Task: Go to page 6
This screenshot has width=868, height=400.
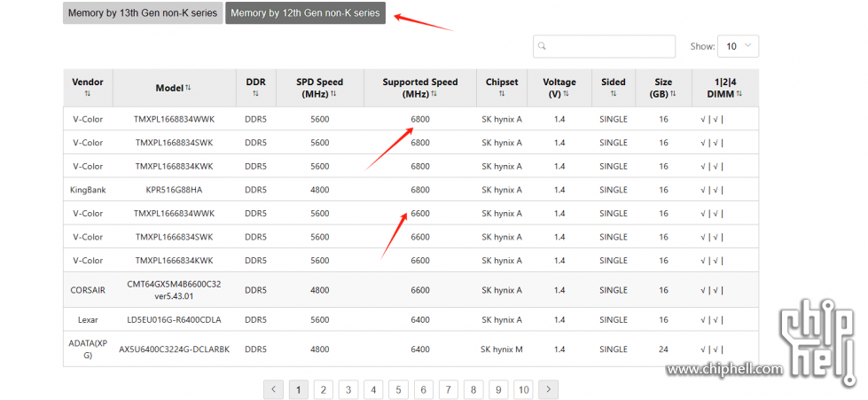Action: [x=424, y=390]
